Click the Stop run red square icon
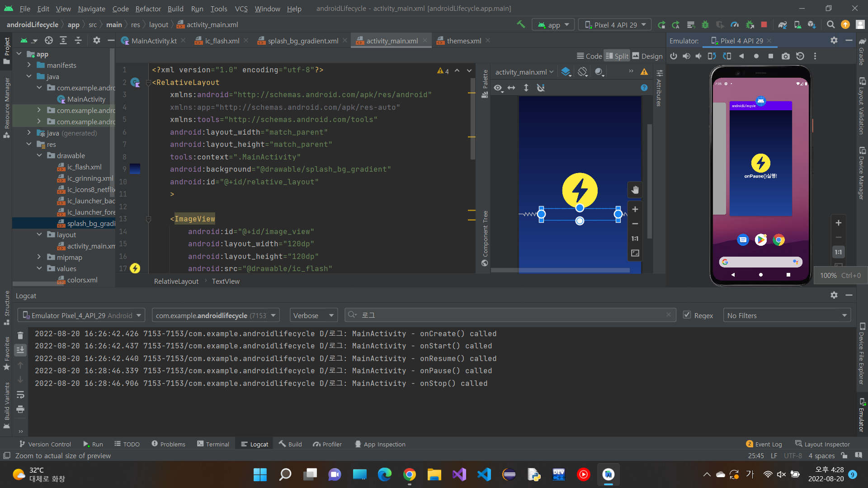The height and width of the screenshot is (488, 868). [764, 25]
